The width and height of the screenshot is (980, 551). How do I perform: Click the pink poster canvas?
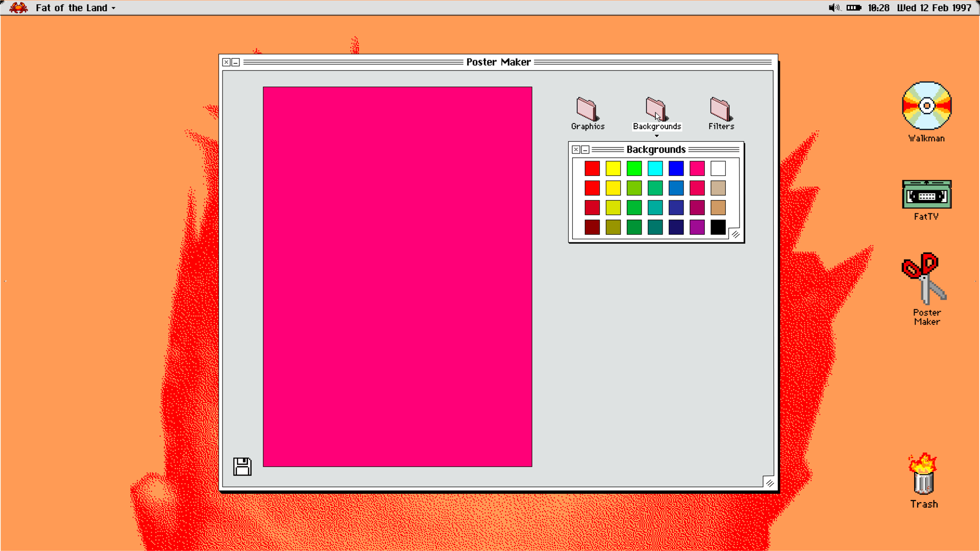tap(397, 277)
